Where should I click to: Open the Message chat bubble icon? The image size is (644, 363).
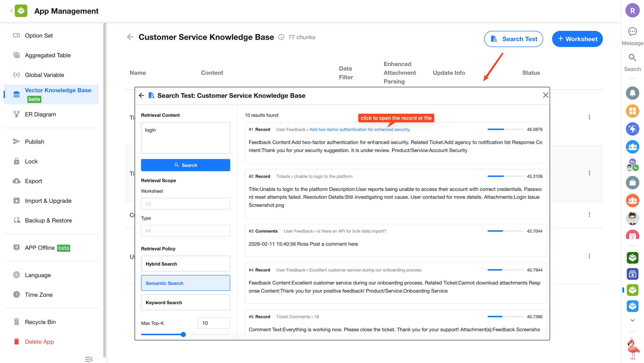click(x=632, y=32)
